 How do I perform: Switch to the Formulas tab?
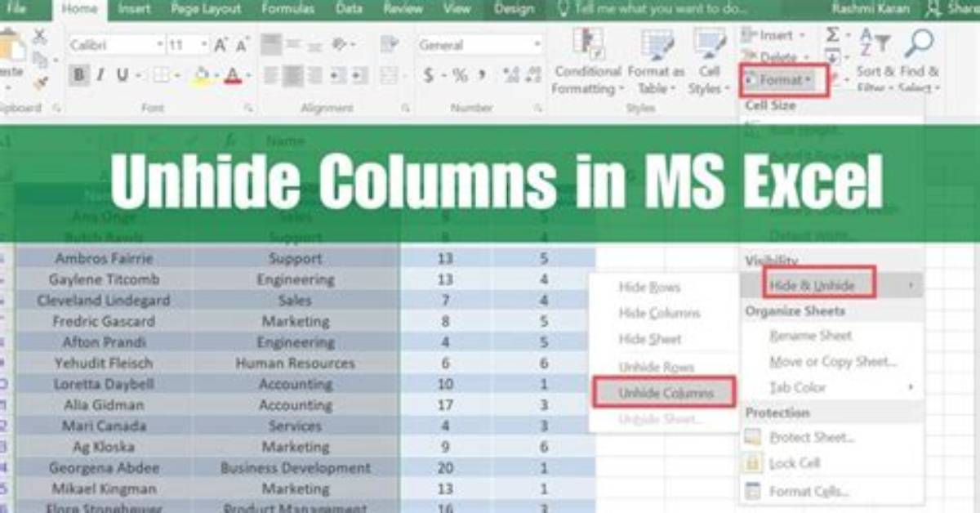tap(287, 9)
